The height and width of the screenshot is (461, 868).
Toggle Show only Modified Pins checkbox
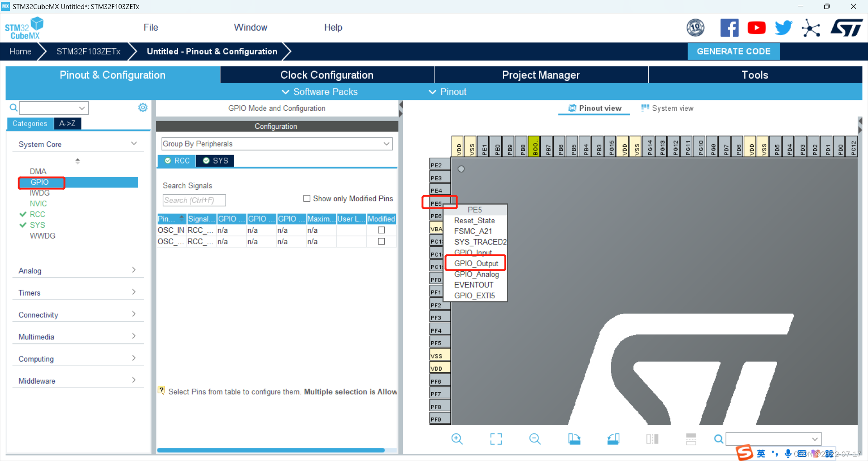[307, 198]
